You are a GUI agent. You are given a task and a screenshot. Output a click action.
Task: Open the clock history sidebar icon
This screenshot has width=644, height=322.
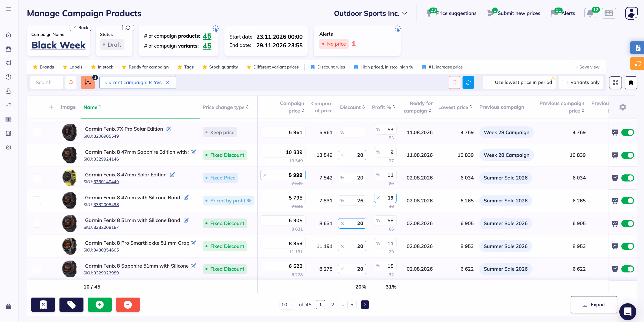(x=9, y=77)
